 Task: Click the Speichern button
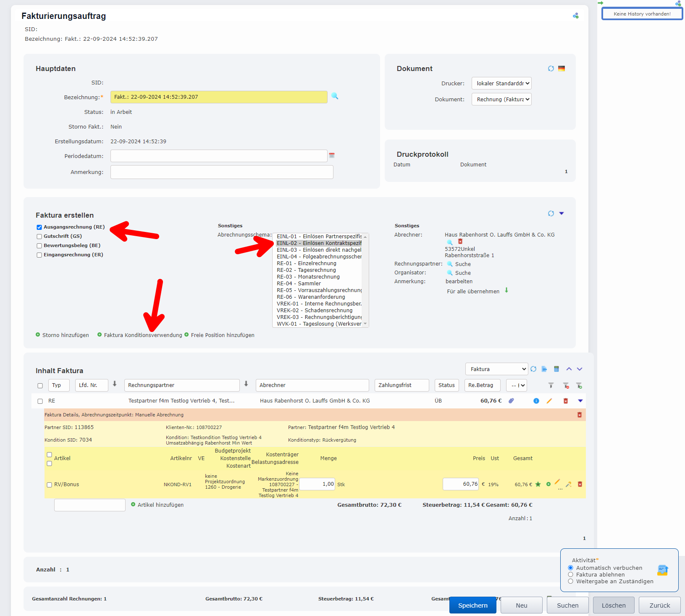point(472,605)
